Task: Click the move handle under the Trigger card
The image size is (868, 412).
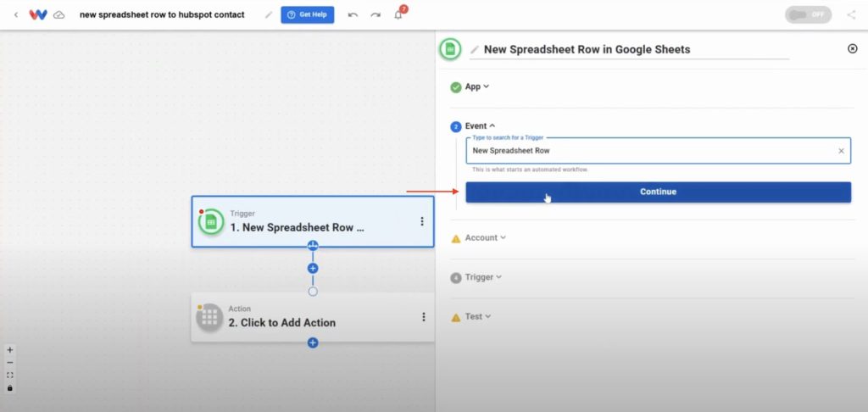Action: [313, 245]
